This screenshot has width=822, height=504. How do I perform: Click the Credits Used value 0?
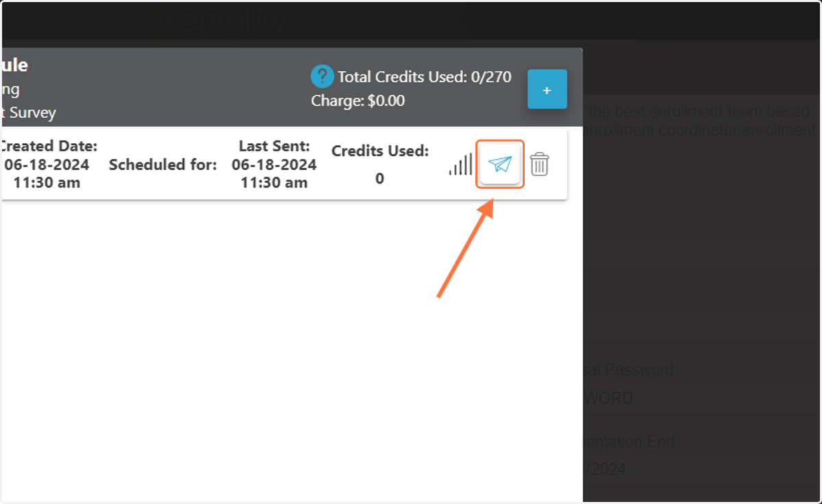(380, 179)
